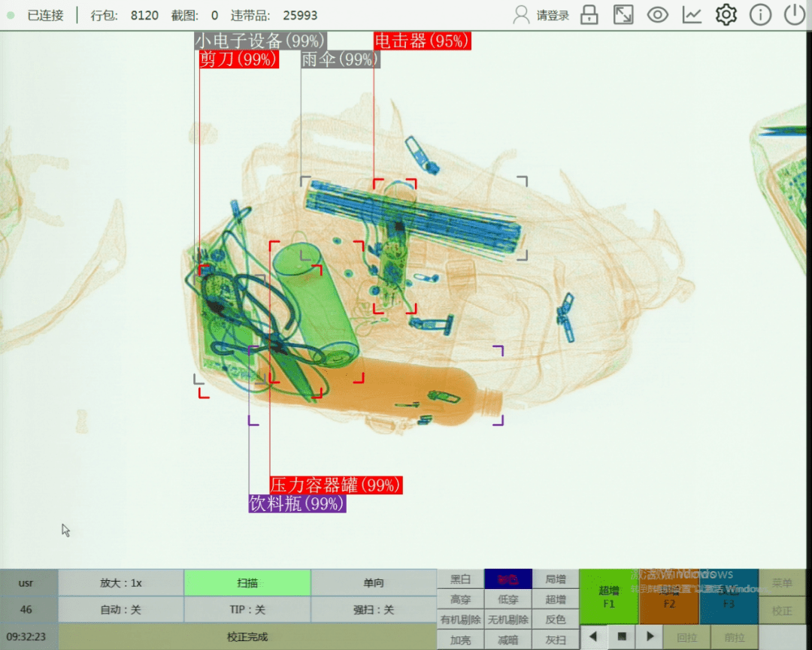Select 黑白 image mode
This screenshot has height=650, width=812.
(460, 579)
